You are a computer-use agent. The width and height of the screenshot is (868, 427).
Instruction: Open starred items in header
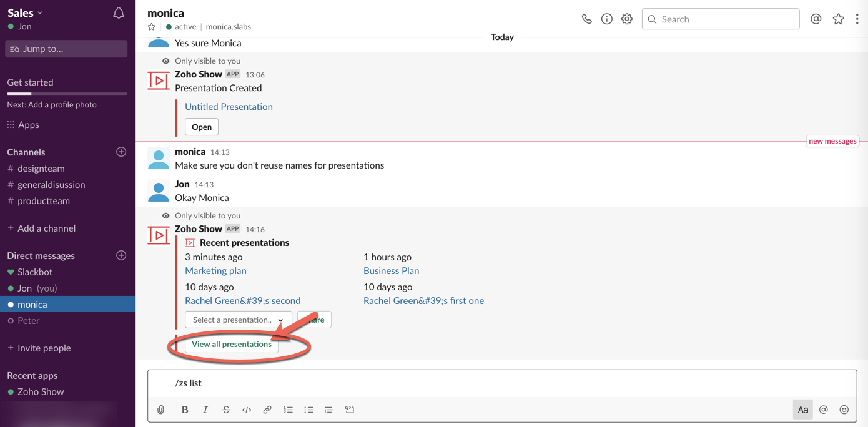838,19
